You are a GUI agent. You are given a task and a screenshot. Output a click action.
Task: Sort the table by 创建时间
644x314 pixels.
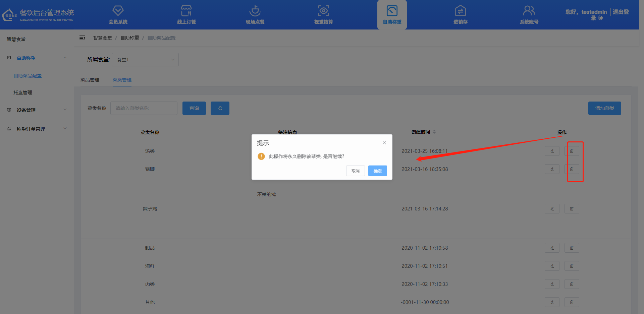[x=434, y=132]
